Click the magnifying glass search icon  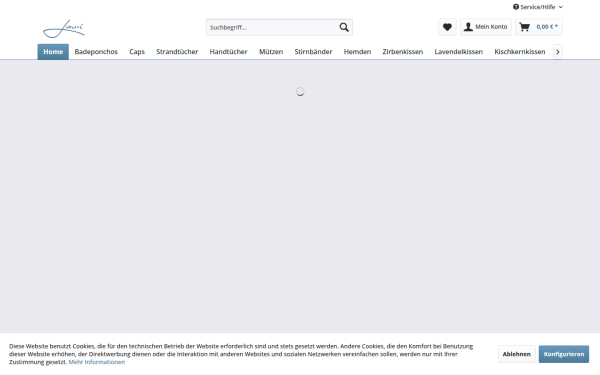[344, 27]
